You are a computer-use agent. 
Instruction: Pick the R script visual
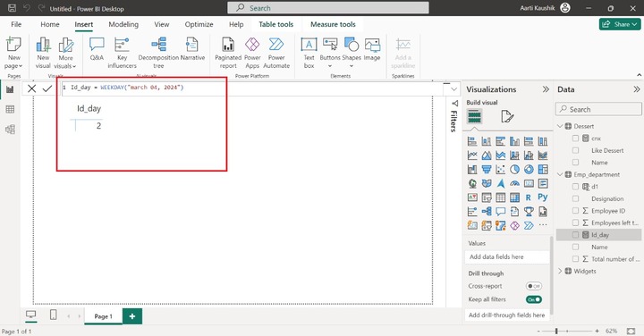(529, 197)
